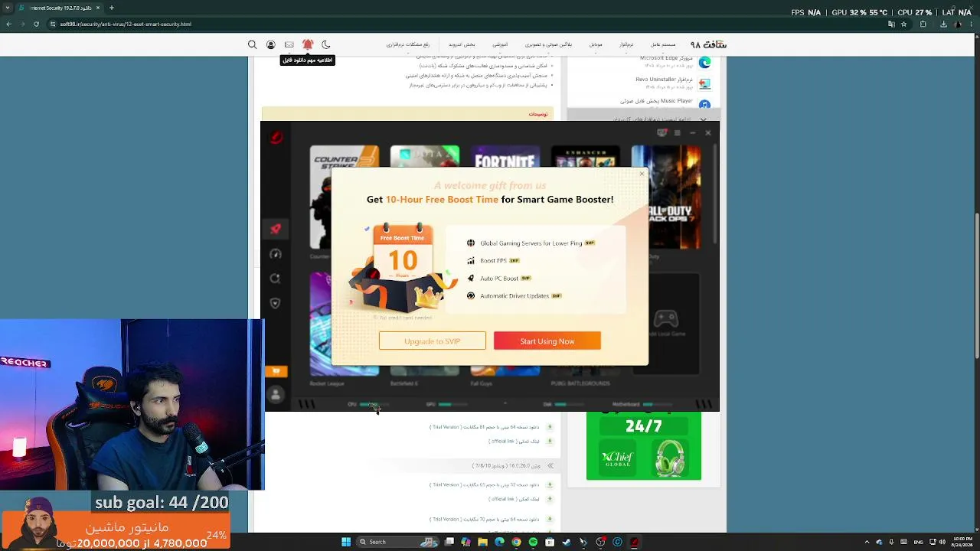Select the Call of Duty Black Ops 7 card
Screen dimensions: 980x551
666,197
